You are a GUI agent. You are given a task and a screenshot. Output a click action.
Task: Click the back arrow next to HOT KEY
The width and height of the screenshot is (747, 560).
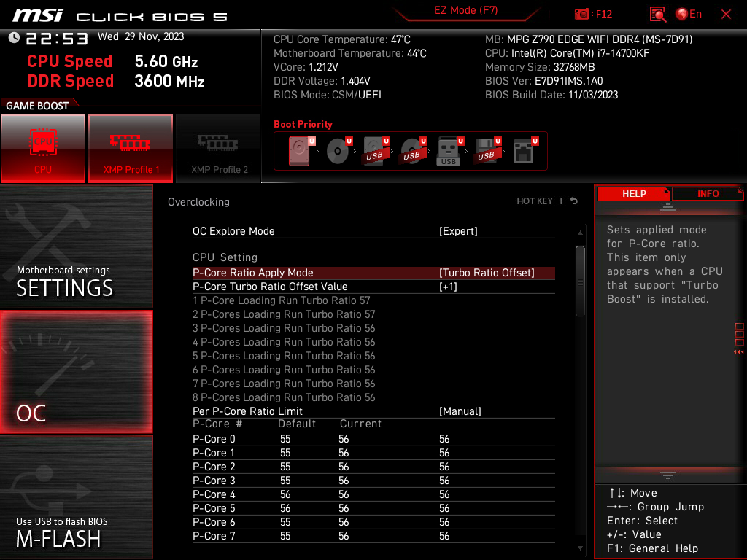(x=574, y=201)
